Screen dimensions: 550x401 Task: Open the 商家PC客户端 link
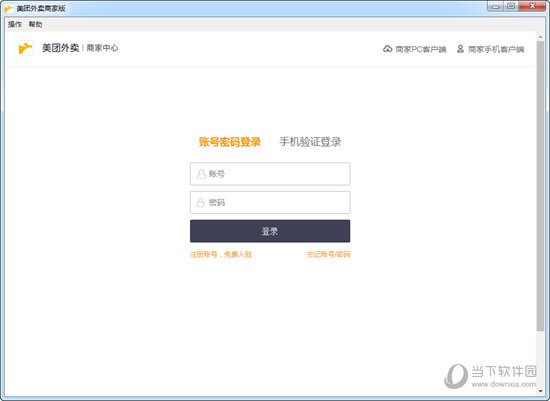(421, 49)
